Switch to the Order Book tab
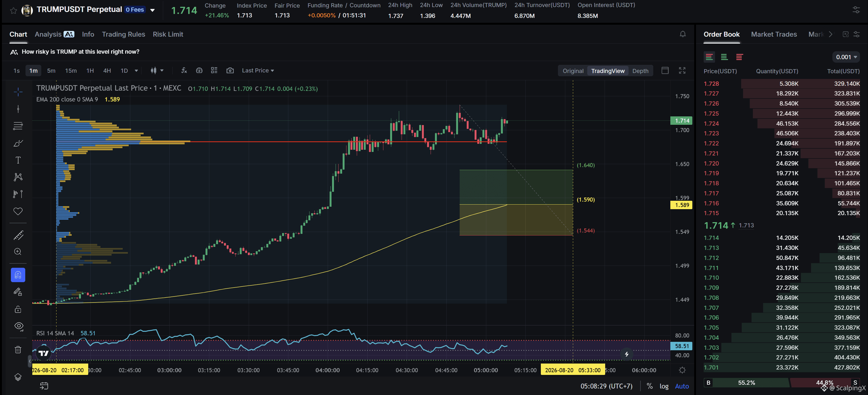 point(721,34)
